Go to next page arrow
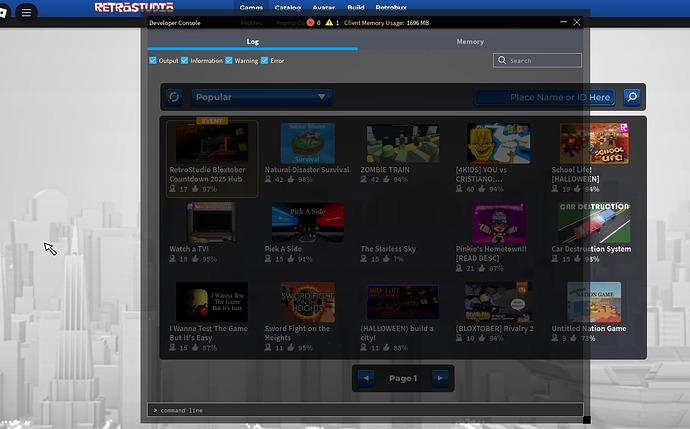690x429 pixels. pos(440,378)
